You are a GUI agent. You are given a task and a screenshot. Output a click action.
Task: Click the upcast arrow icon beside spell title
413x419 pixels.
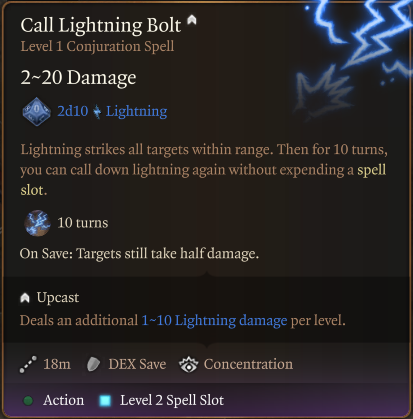coord(191,20)
